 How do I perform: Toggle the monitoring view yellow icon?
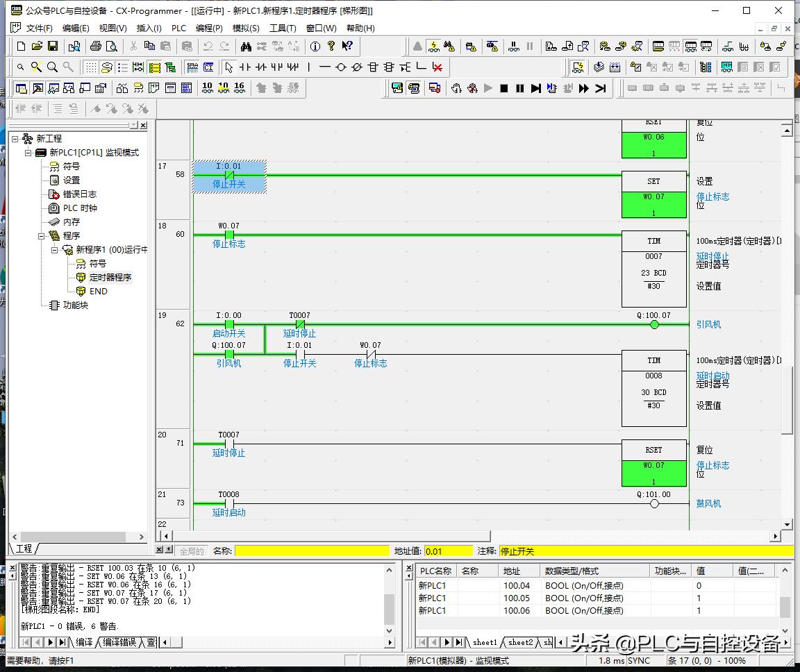click(155, 67)
